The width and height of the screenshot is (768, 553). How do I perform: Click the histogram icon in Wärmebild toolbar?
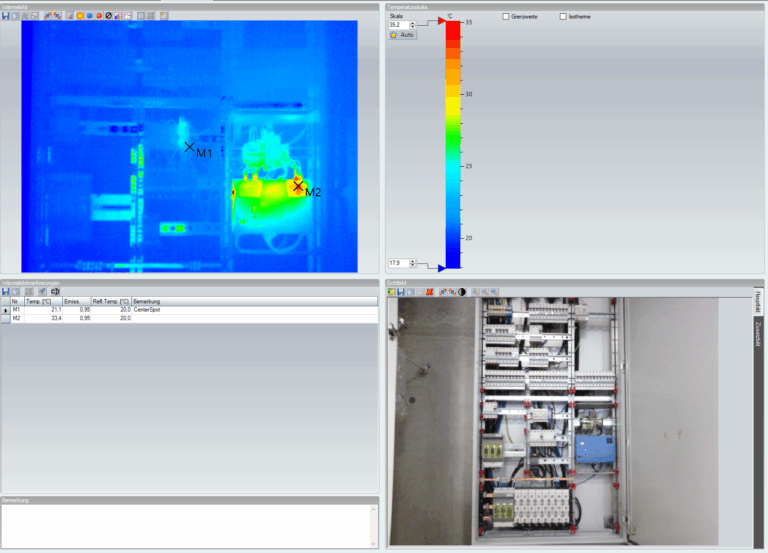118,16
